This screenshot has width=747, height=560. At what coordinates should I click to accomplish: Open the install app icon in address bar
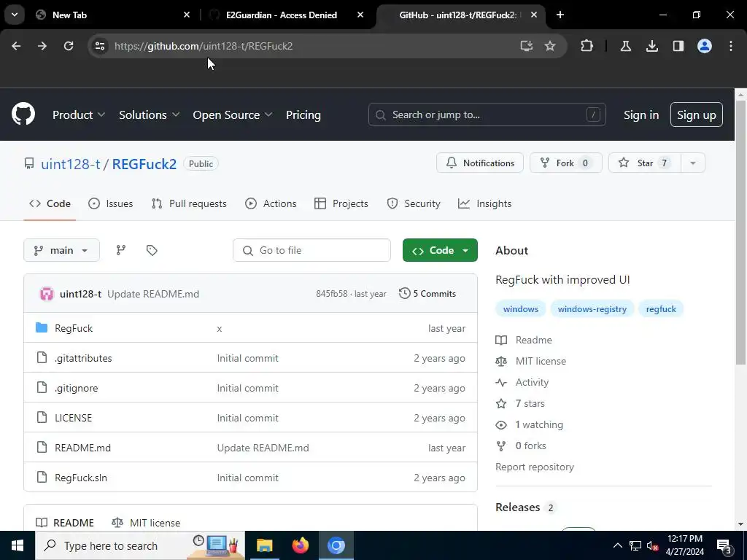point(527,46)
